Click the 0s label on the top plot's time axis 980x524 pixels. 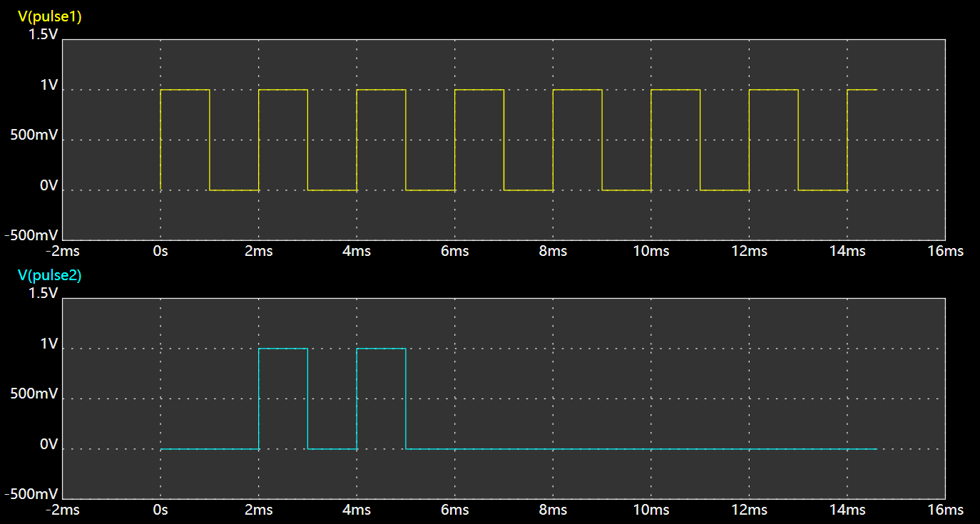tap(160, 251)
